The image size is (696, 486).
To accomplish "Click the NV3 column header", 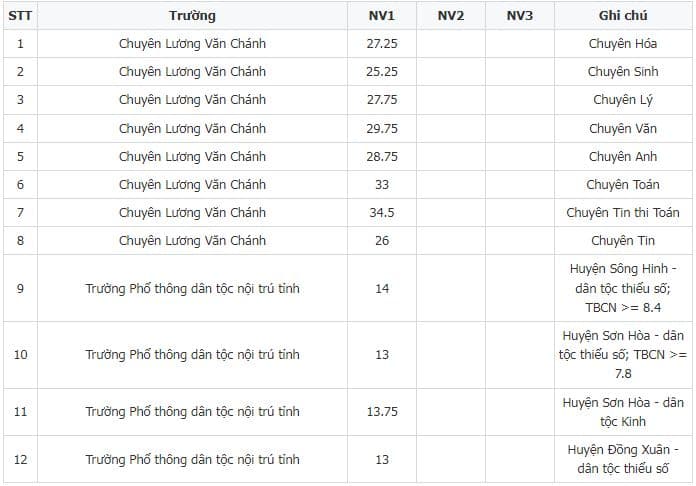I will (520, 16).
